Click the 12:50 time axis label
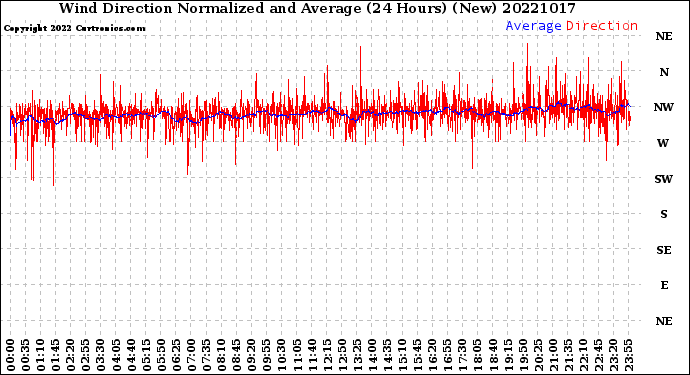The width and height of the screenshot is (690, 375). [342, 355]
